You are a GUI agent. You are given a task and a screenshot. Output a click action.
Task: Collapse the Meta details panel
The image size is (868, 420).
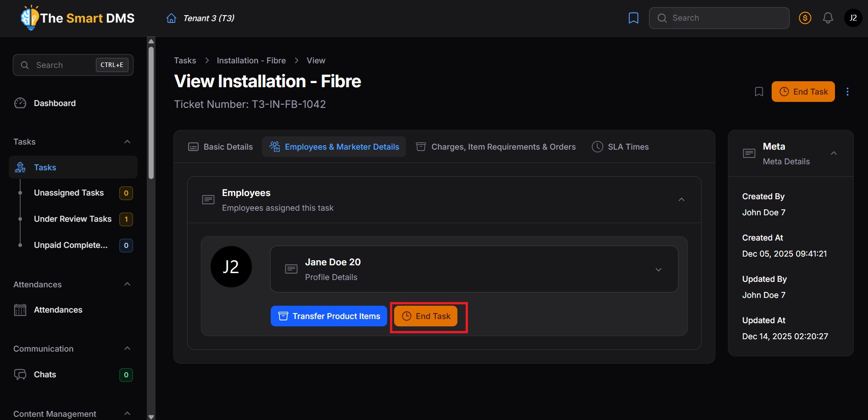[x=834, y=153]
